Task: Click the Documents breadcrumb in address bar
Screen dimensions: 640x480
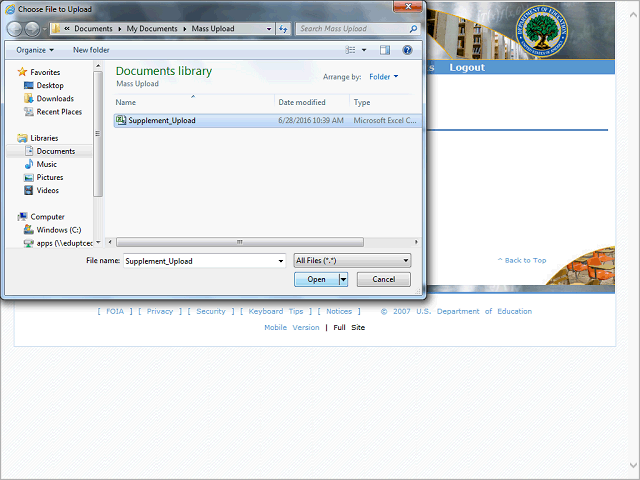Action: 93,29
